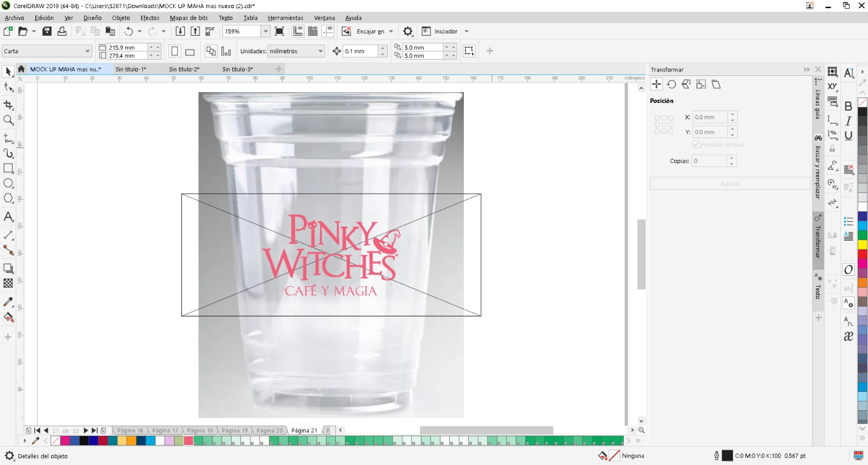868x465 pixels.
Task: Switch to Size transformation in docker
Action: point(701,84)
